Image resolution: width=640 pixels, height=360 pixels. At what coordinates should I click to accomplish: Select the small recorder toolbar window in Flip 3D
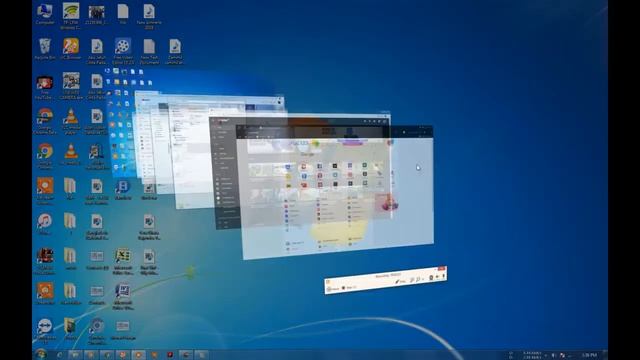(x=385, y=280)
